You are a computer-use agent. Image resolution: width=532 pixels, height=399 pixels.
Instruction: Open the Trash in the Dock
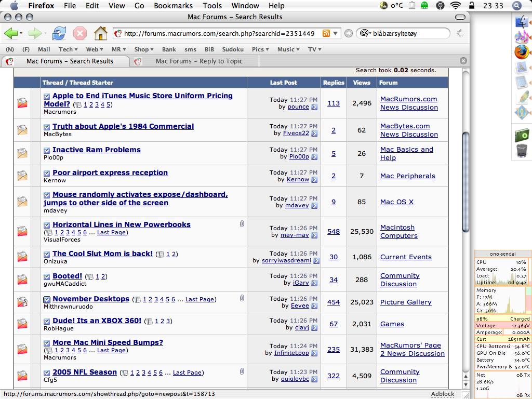[x=522, y=151]
